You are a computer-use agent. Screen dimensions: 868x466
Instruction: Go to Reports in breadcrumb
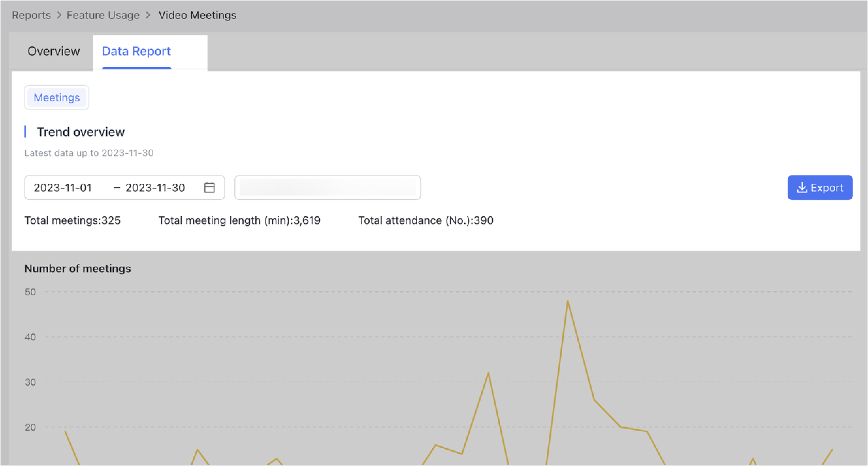(x=31, y=15)
